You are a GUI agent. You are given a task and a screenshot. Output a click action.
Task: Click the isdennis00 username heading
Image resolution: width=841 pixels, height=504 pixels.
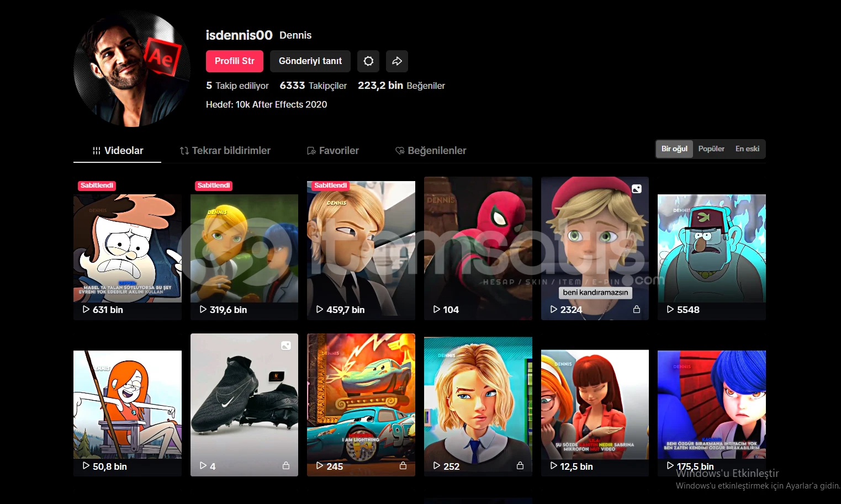pyautogui.click(x=239, y=35)
